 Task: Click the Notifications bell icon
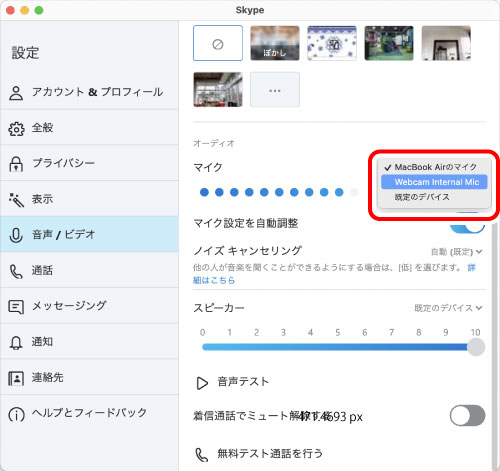tap(16, 343)
